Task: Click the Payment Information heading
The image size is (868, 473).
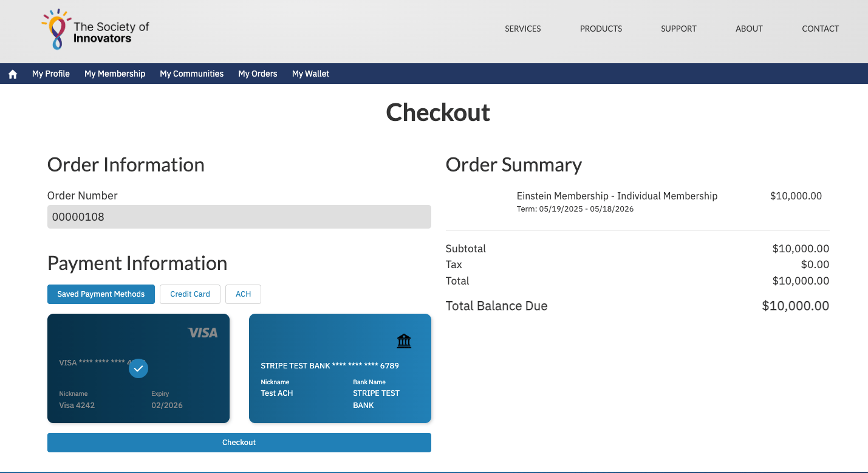Action: pyautogui.click(x=137, y=263)
